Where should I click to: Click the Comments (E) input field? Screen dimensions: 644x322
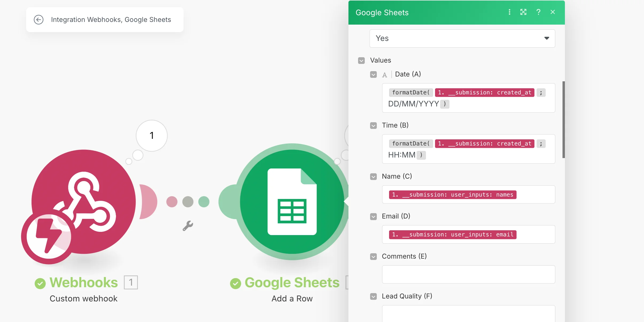[x=468, y=274]
